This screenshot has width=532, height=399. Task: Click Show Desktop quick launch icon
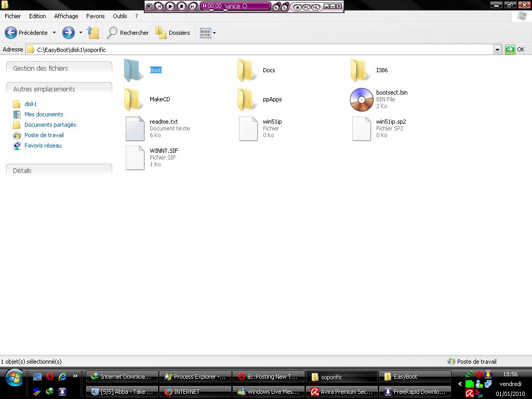(x=37, y=377)
